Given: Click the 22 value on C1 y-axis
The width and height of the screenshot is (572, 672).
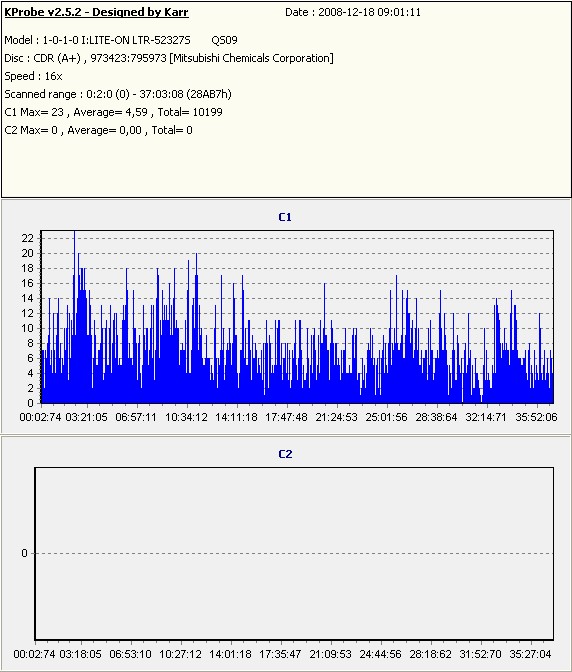Looking at the screenshot, I should coord(27,238).
